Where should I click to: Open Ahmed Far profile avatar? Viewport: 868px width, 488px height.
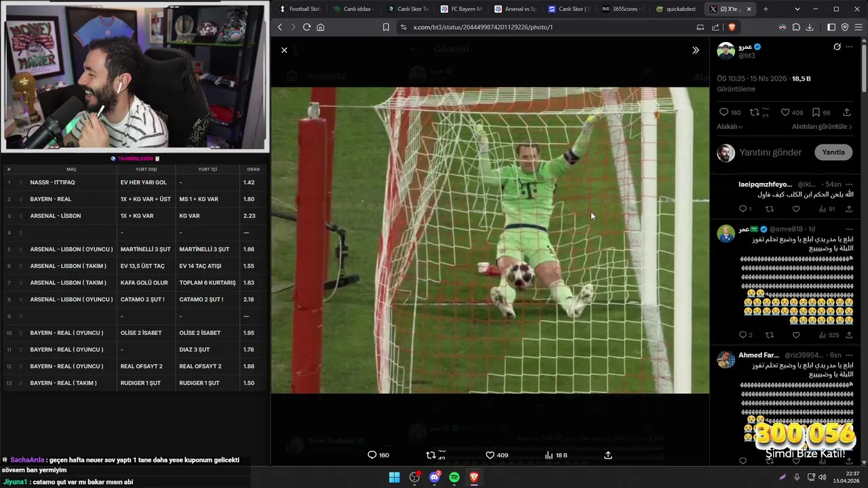(726, 359)
